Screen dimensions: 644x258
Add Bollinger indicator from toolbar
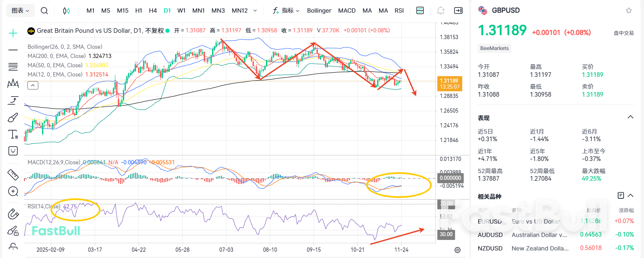click(319, 11)
